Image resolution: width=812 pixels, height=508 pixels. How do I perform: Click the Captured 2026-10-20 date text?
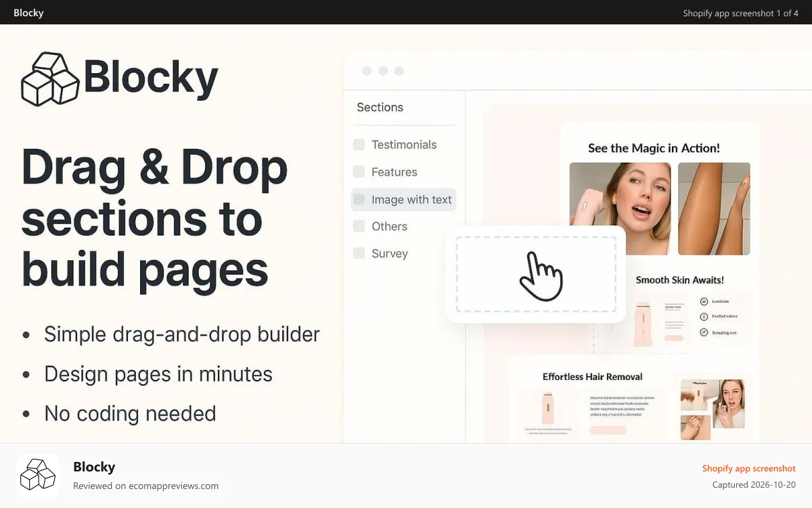coord(754,485)
